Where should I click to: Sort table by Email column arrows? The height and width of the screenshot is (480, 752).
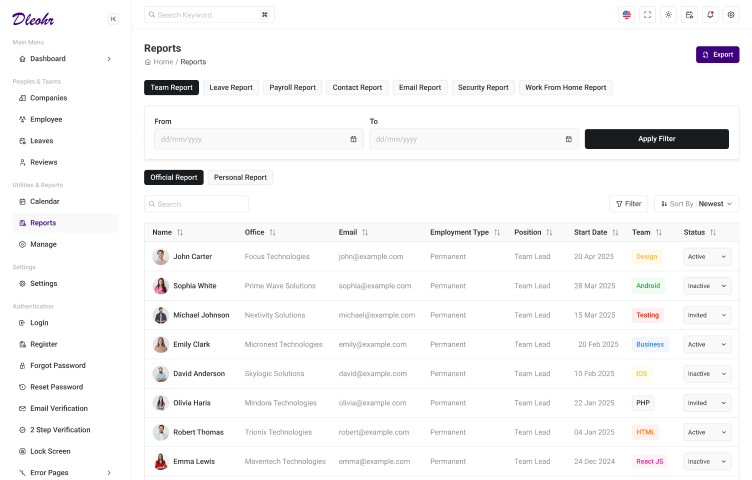(x=365, y=232)
